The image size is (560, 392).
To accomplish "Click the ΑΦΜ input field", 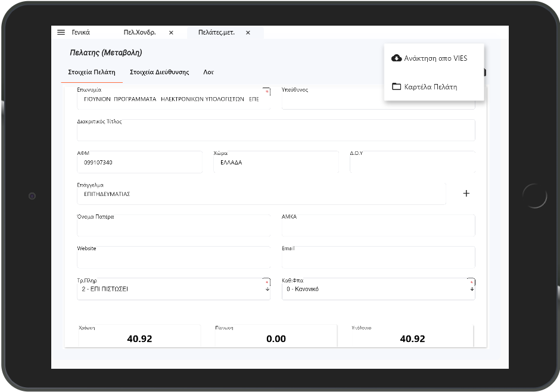I will point(139,163).
